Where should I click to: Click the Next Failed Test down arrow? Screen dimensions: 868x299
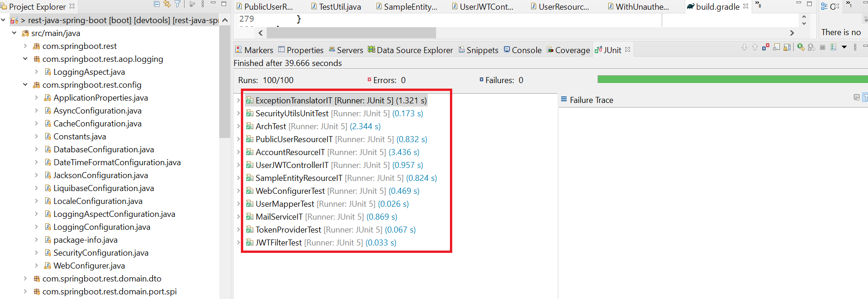point(744,47)
